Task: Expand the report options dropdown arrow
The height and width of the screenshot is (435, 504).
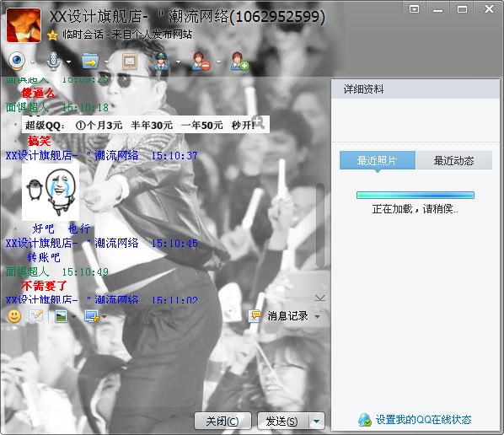Action: click(x=178, y=62)
